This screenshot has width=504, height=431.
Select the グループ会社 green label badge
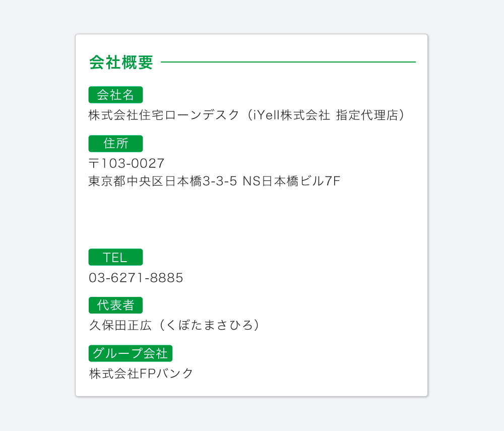[x=131, y=353]
